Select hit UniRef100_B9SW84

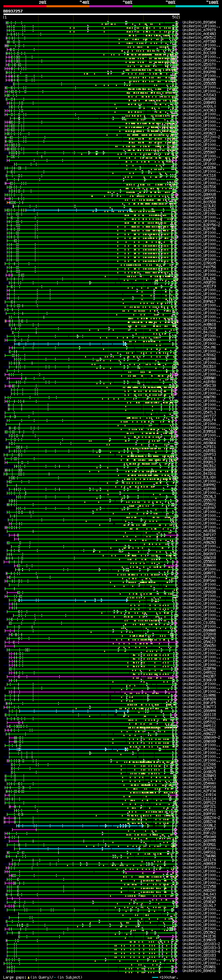199,23
